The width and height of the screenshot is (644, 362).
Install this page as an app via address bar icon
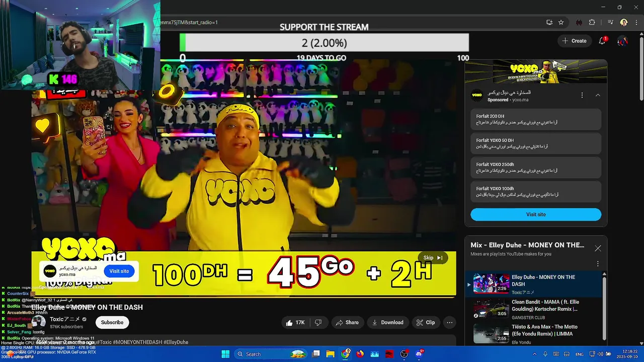click(549, 22)
